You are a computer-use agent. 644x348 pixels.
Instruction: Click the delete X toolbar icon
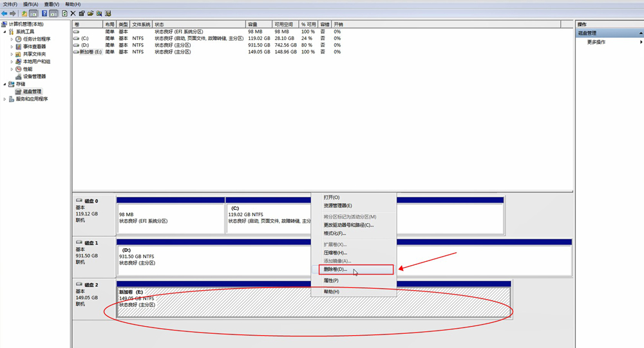(73, 14)
